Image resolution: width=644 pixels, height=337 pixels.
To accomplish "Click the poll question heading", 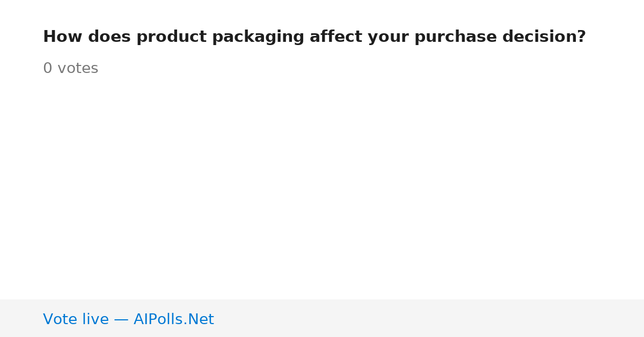I will click(314, 37).
